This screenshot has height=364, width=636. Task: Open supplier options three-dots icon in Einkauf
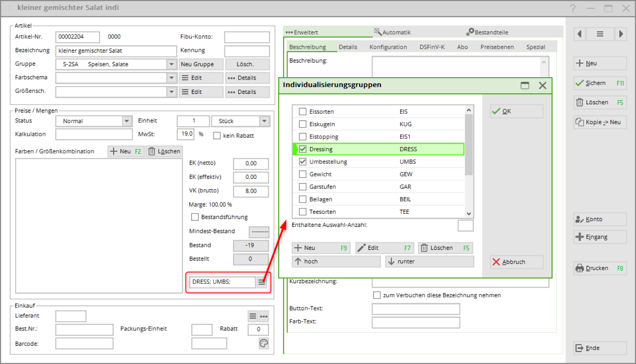264,316
